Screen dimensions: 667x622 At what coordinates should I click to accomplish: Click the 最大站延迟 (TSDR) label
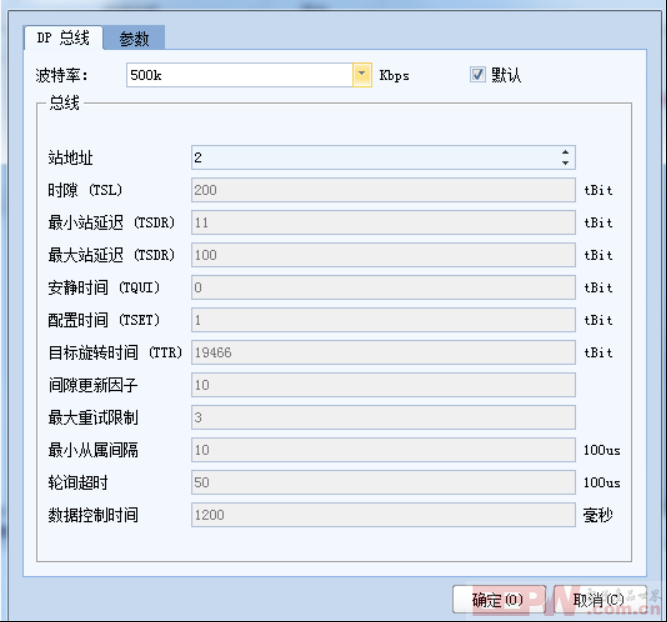111,255
